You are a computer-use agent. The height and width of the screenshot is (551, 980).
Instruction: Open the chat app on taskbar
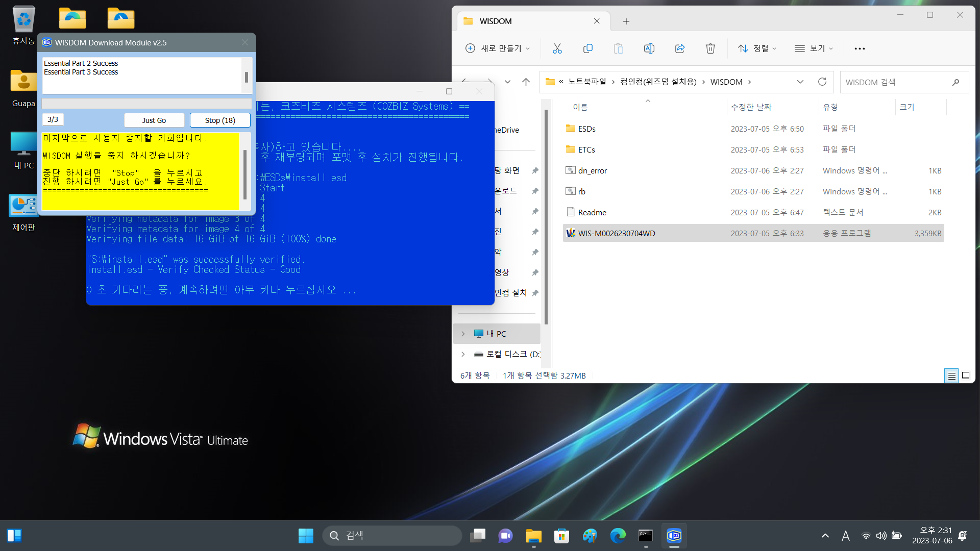click(505, 535)
